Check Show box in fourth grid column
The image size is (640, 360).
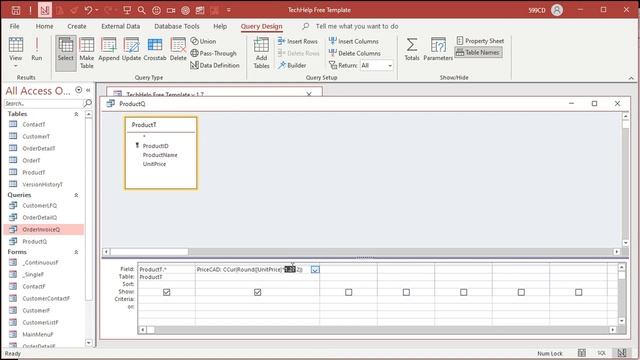pyautogui.click(x=406, y=292)
